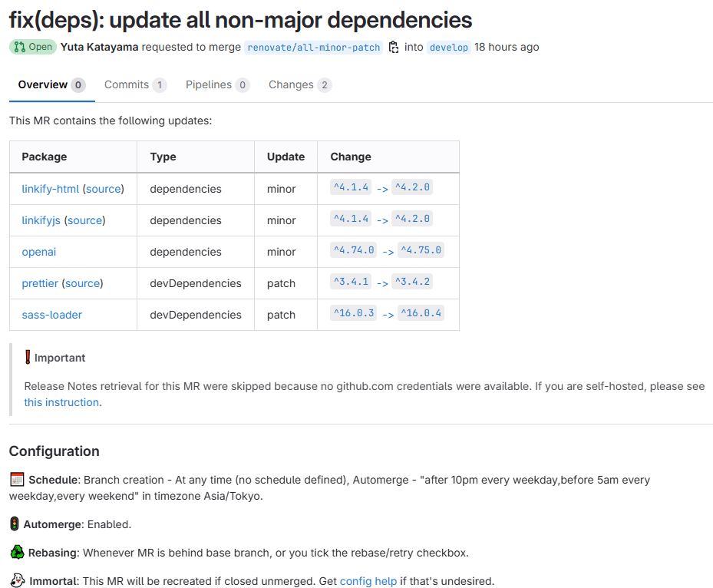Screen dimensions: 713x588
Task: Click the Yuta Katayama author name
Action: pos(98,47)
